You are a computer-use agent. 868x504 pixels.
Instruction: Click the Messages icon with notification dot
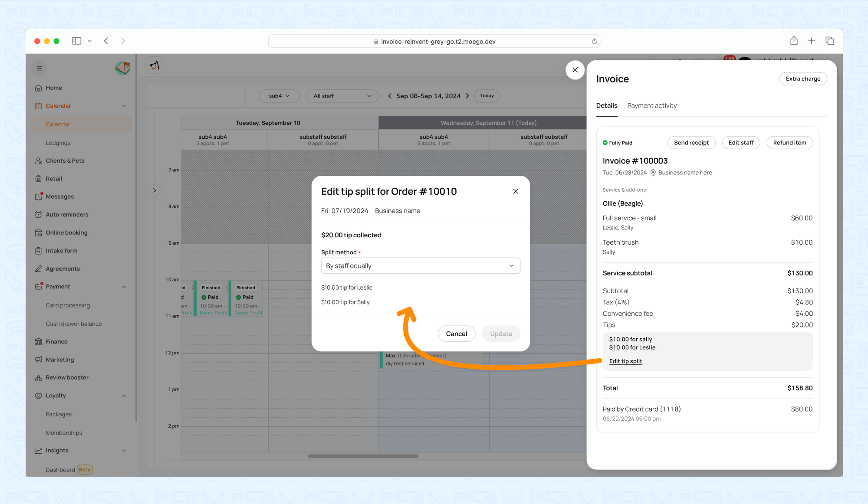38,197
